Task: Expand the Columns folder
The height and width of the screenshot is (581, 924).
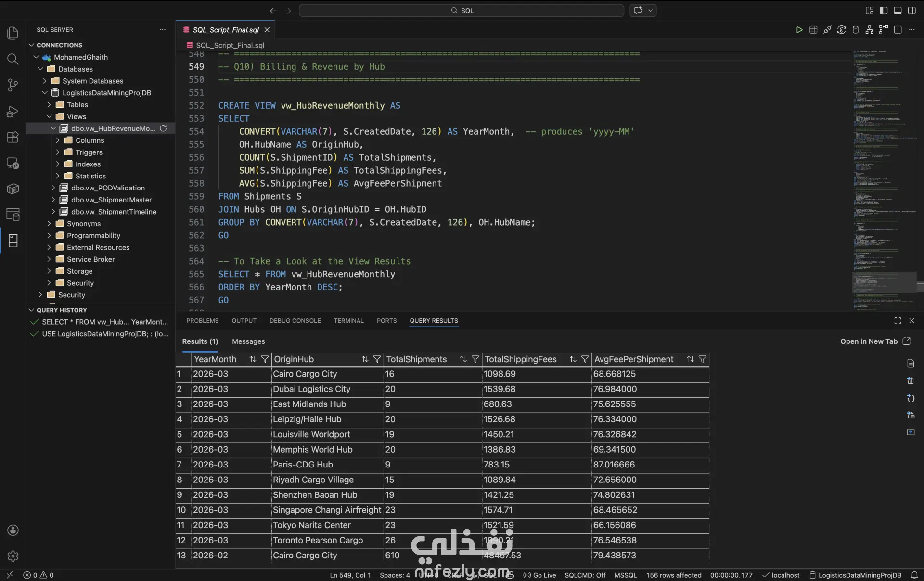Action: tap(58, 140)
